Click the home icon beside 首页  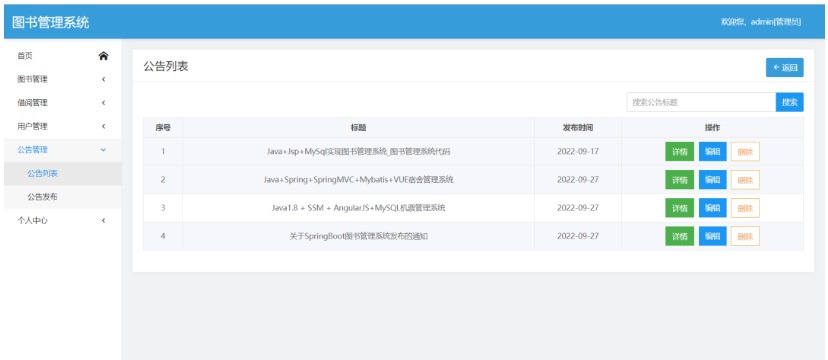(104, 56)
